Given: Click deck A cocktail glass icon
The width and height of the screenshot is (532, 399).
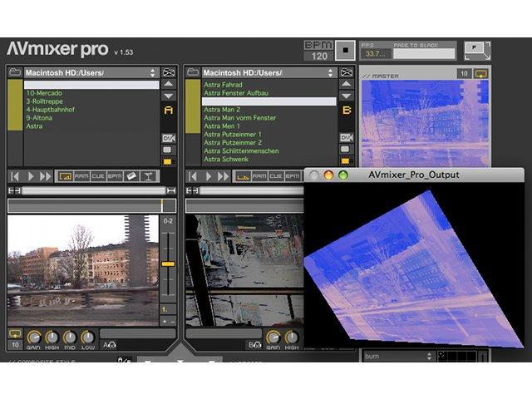Looking at the screenshot, I should click(x=148, y=176).
